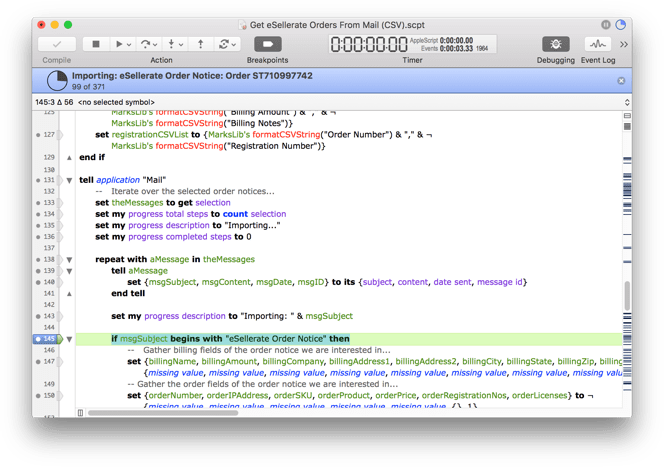Open the Step Over dropdown arrow

point(155,44)
